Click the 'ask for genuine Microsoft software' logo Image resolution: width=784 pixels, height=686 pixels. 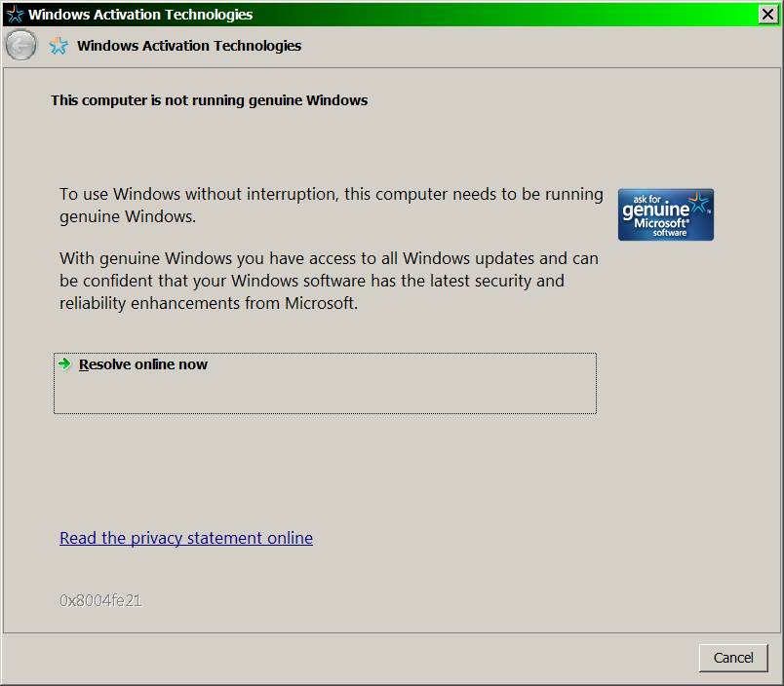tap(665, 214)
